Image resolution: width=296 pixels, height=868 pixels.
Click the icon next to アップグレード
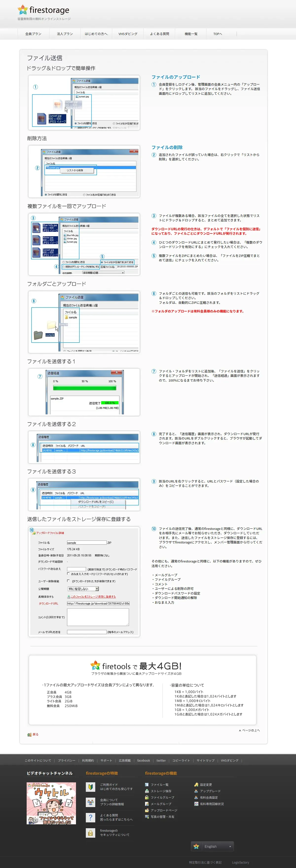(x=196, y=791)
